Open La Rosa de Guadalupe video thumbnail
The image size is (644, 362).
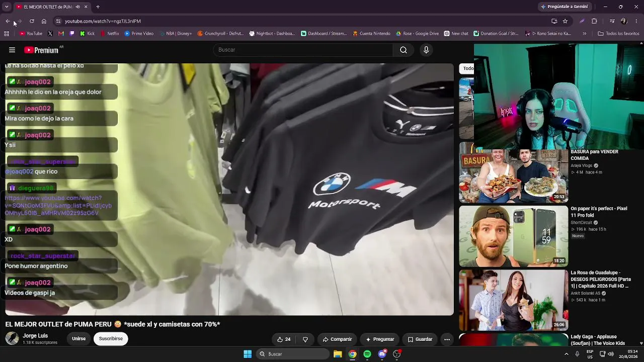click(513, 300)
